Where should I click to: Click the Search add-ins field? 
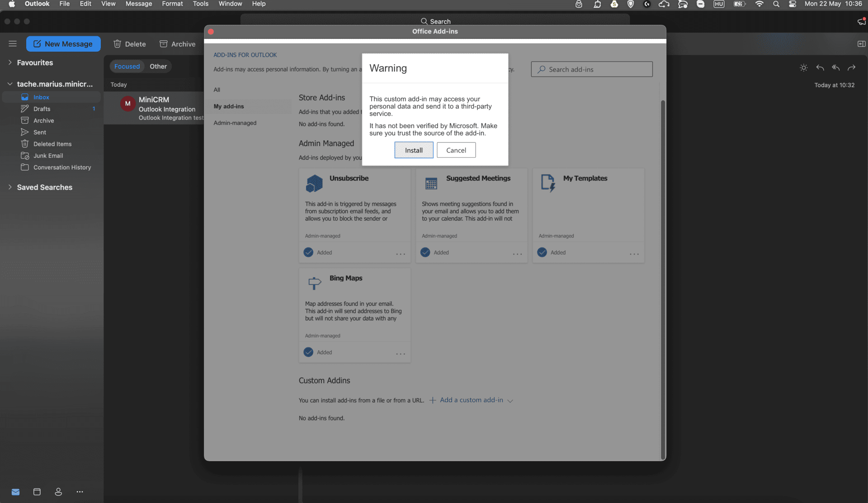click(592, 69)
